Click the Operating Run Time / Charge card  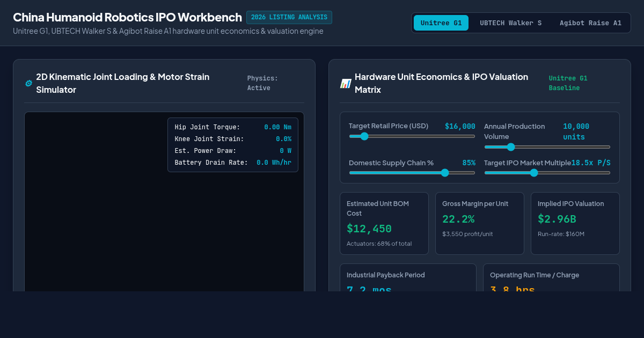tap(552, 277)
